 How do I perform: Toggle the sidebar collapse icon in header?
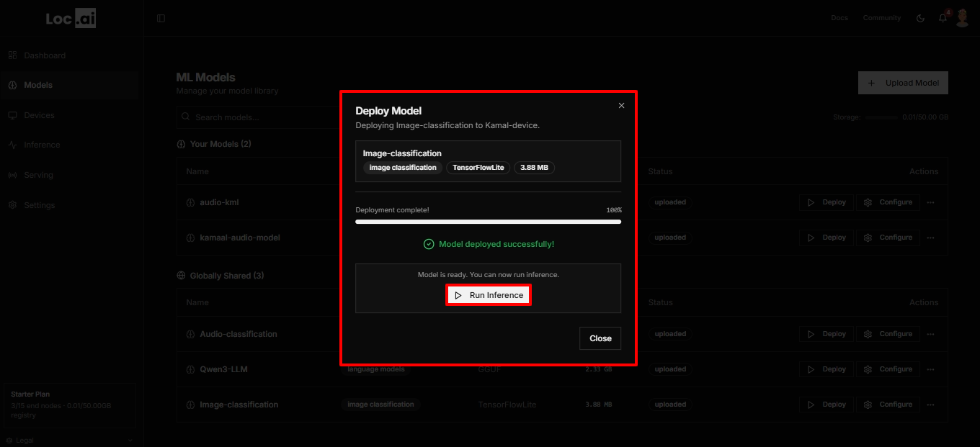[x=161, y=18]
